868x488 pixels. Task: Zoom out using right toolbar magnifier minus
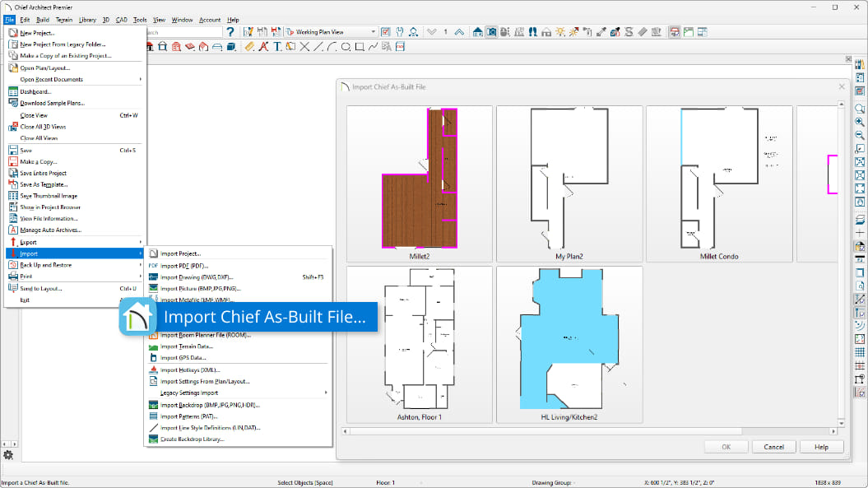tap(860, 135)
